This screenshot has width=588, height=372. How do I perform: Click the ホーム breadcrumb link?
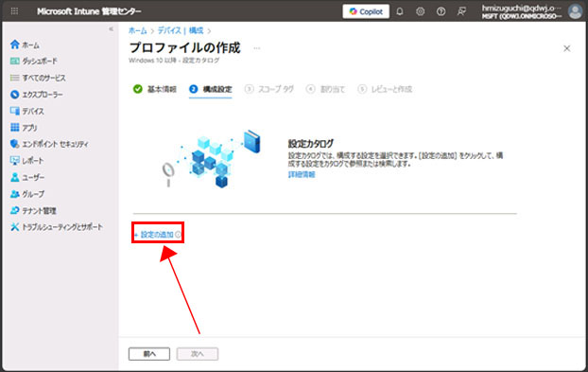pos(138,30)
